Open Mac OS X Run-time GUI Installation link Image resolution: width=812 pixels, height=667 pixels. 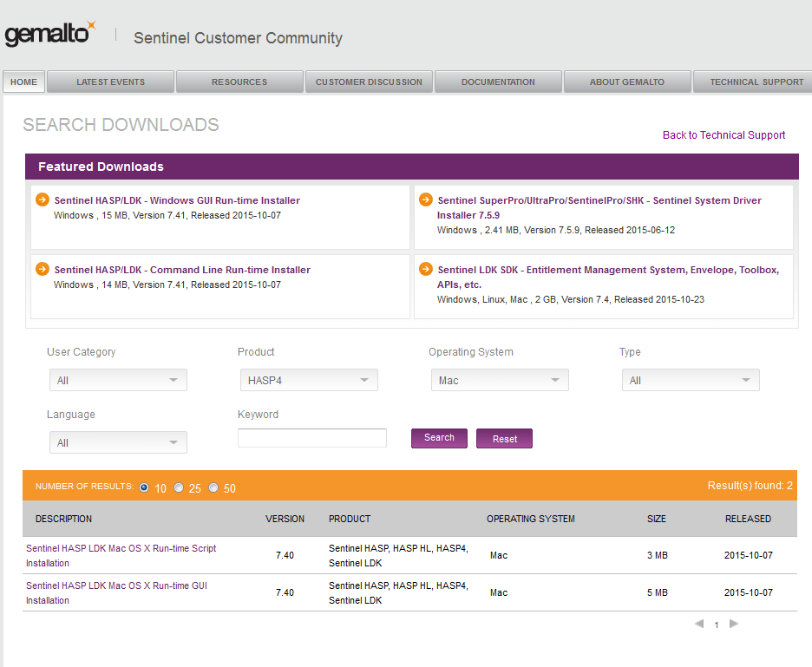116,592
